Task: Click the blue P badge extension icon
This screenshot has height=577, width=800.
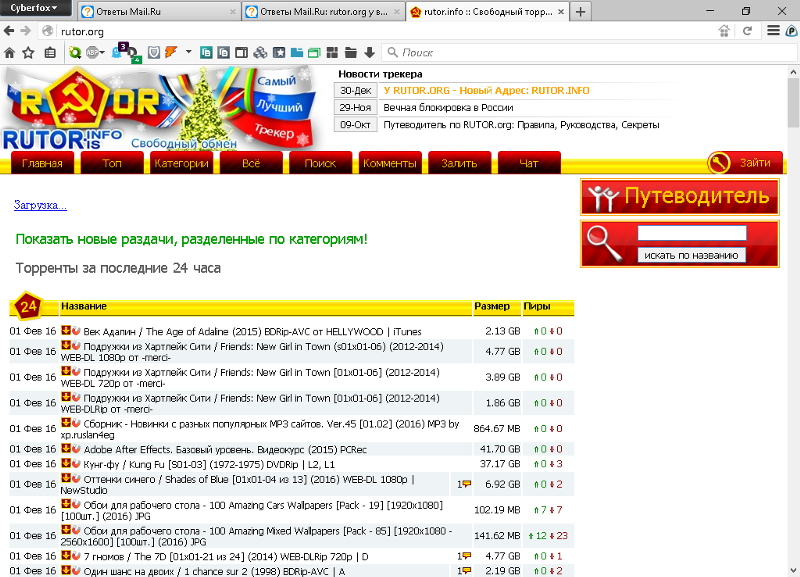Action: [791, 31]
